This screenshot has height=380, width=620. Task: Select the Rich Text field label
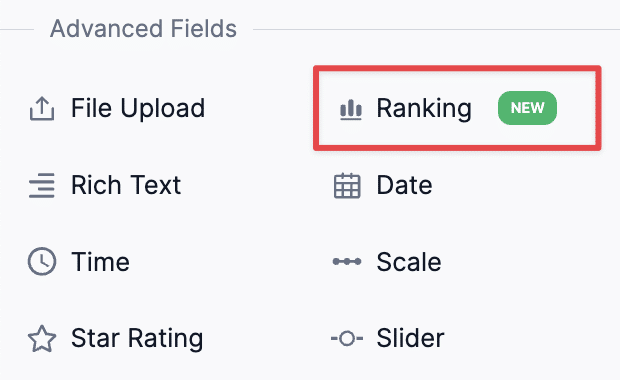[126, 185]
